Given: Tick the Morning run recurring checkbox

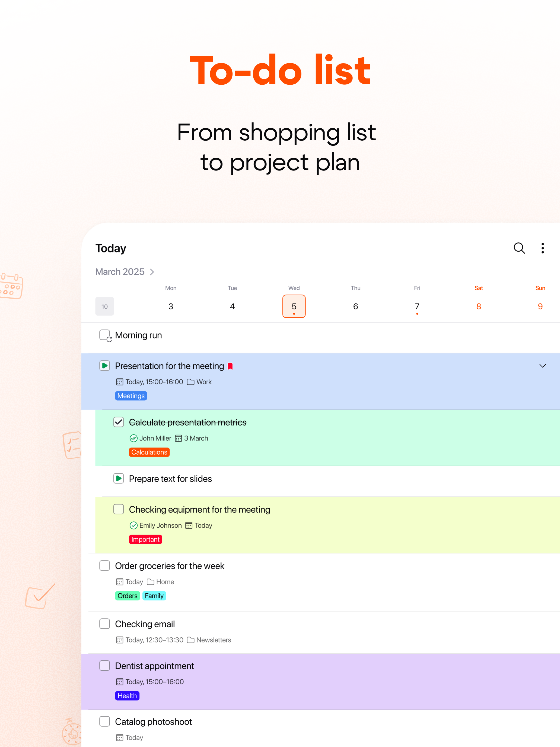Looking at the screenshot, I should (x=105, y=335).
